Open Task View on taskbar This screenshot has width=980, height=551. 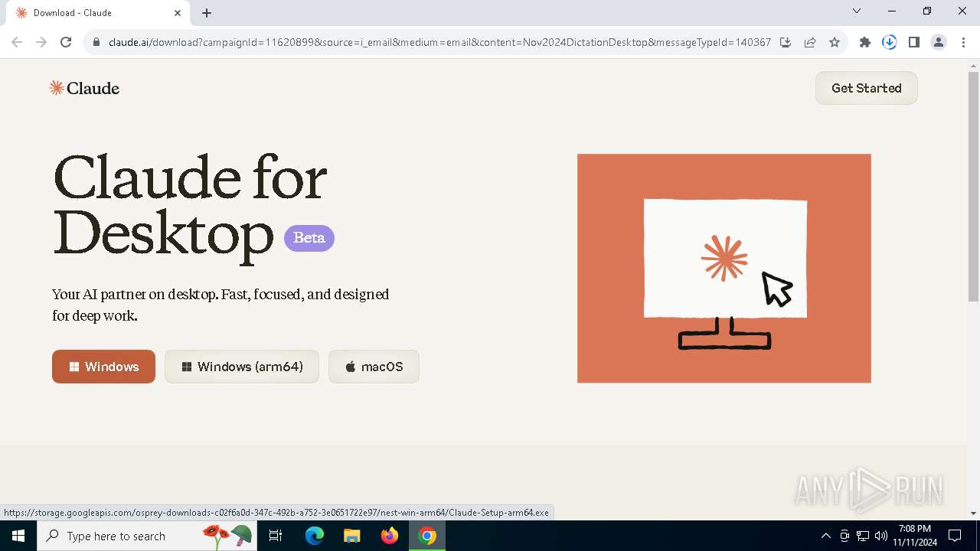(x=276, y=536)
